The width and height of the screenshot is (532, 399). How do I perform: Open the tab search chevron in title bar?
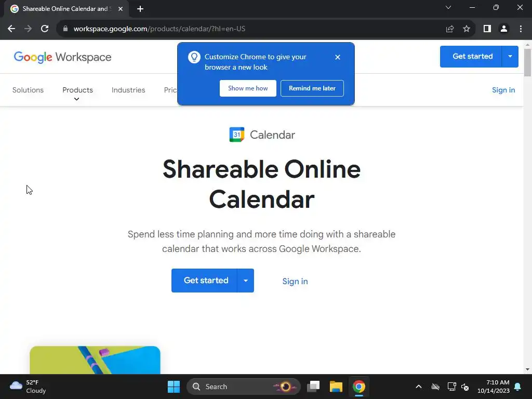[x=448, y=7]
